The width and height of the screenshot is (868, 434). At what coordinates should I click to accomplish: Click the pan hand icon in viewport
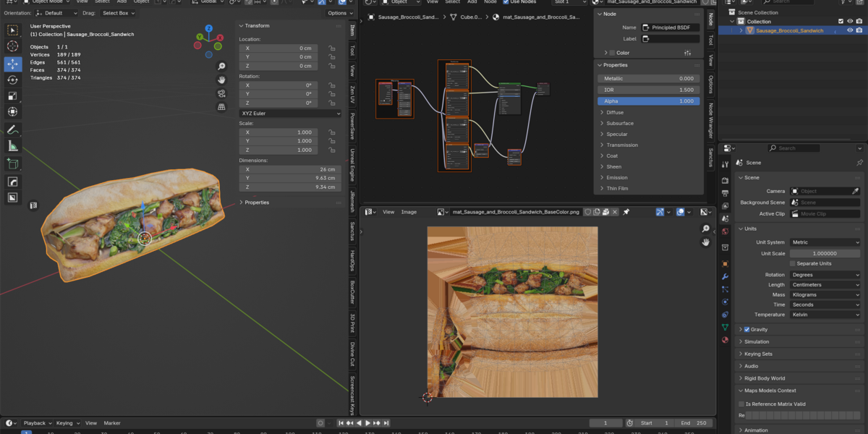pos(221,80)
